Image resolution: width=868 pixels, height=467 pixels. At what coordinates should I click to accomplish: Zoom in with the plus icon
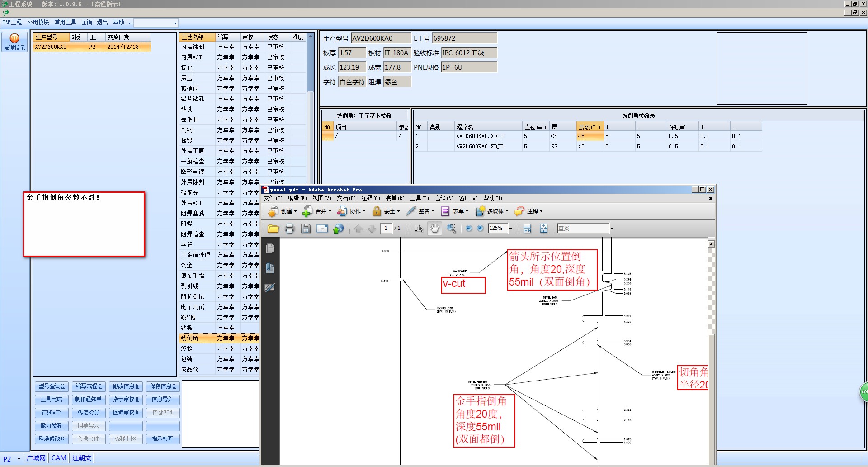480,229
